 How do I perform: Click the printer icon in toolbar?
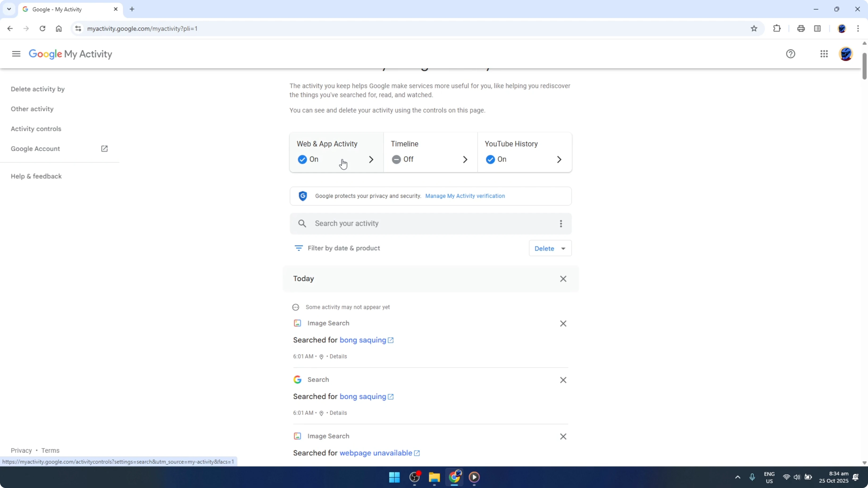click(x=801, y=29)
